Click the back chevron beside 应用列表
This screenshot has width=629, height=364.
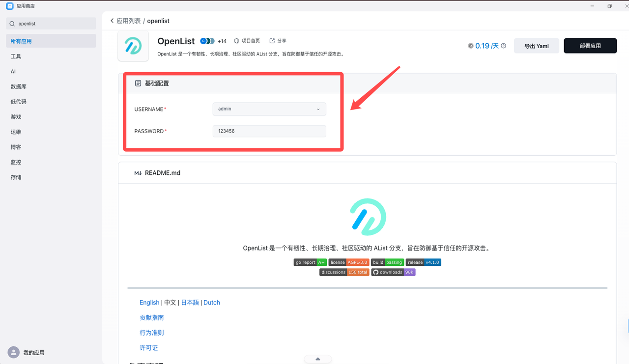[112, 21]
